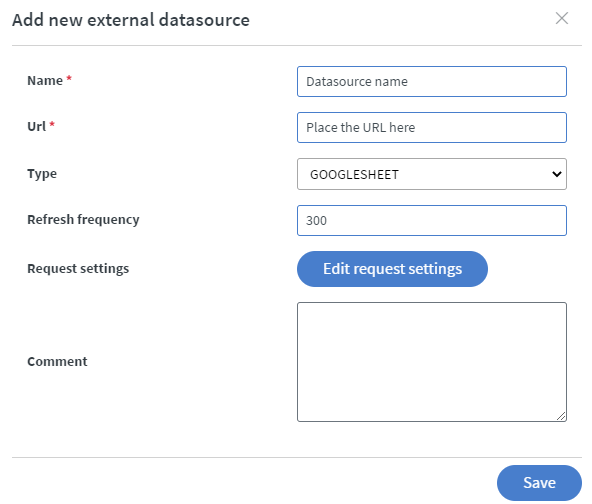Viewport: 592px width, 504px height.
Task: Close the Add new external datasource dialog
Action: pyautogui.click(x=562, y=18)
